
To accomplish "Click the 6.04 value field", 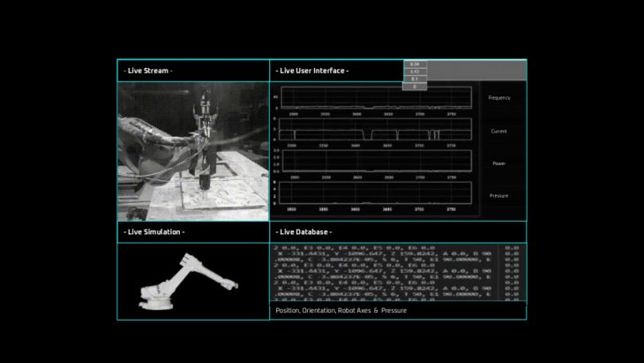I will coord(415,64).
